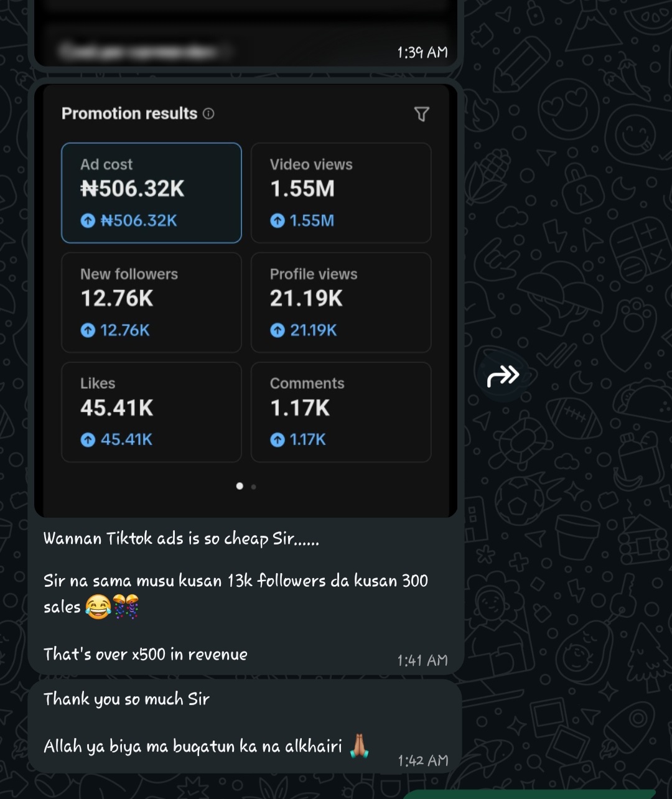This screenshot has width=672, height=799.
Task: Tap the info icon next to Promotion results
Action: 209,113
